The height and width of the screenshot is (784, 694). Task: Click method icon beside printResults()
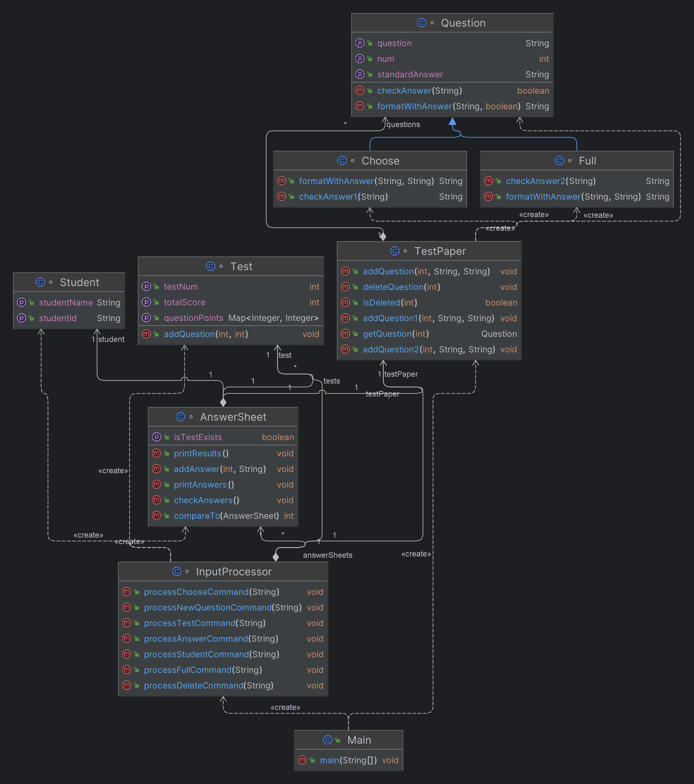coord(157,453)
